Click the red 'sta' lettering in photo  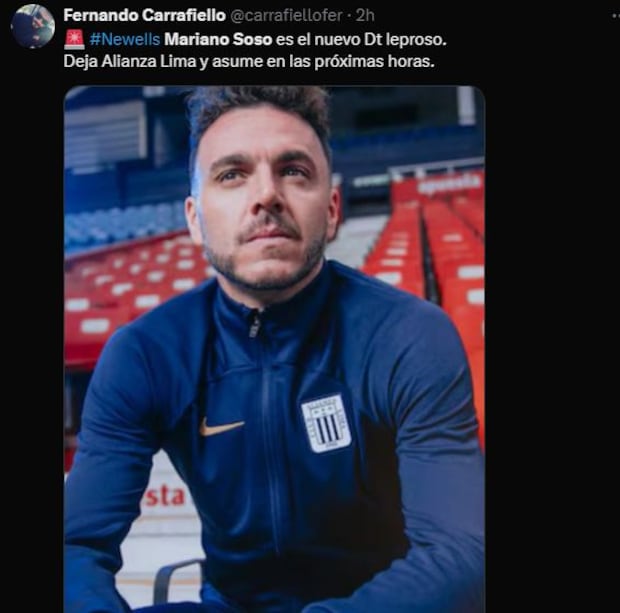point(165,497)
